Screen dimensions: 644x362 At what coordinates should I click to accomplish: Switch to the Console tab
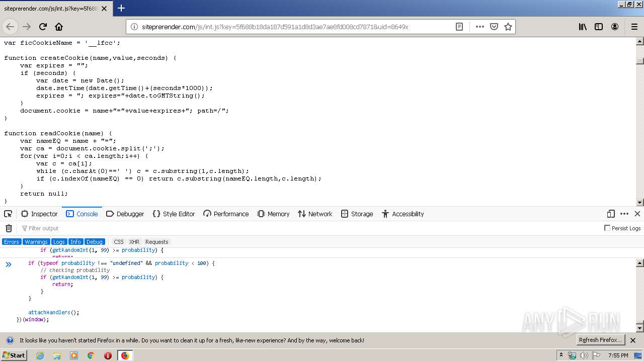click(x=82, y=214)
